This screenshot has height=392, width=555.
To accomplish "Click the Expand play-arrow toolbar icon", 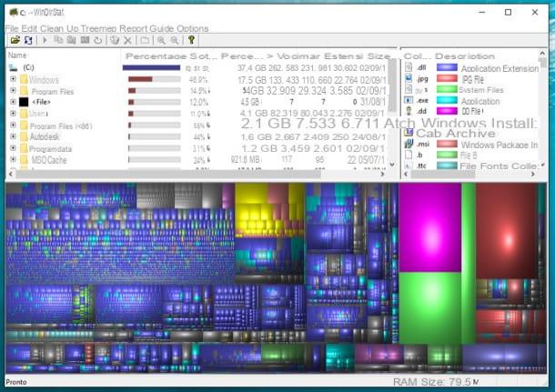I will [x=45, y=40].
